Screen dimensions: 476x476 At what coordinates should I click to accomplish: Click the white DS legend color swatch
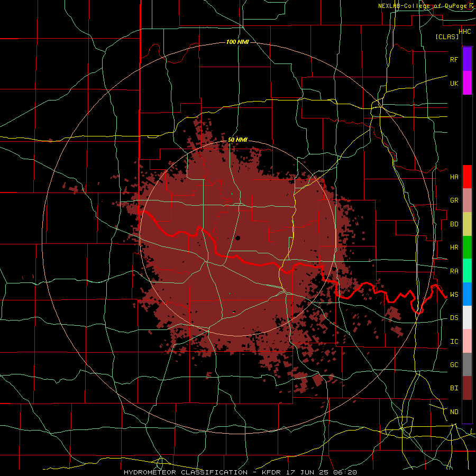tap(467, 317)
